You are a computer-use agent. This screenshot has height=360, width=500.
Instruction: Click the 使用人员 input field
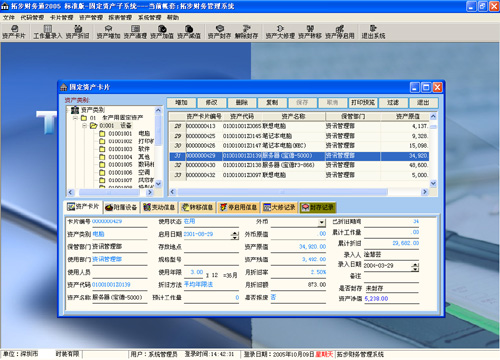[x=119, y=272]
